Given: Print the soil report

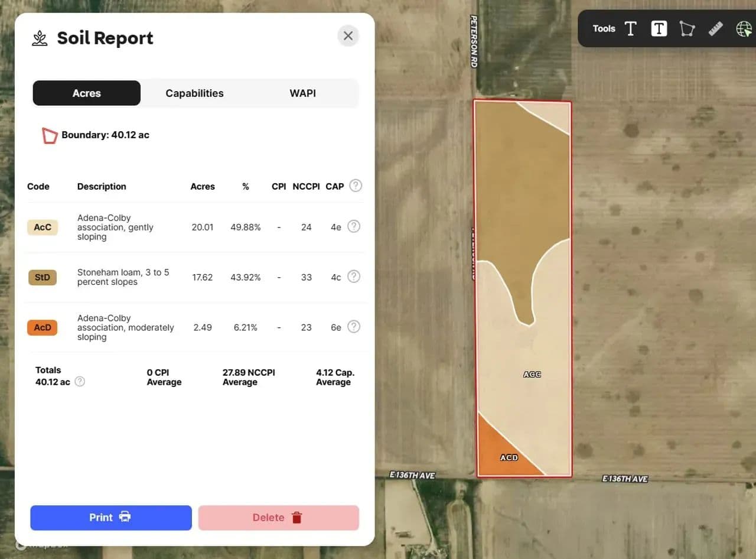Looking at the screenshot, I should tap(111, 518).
